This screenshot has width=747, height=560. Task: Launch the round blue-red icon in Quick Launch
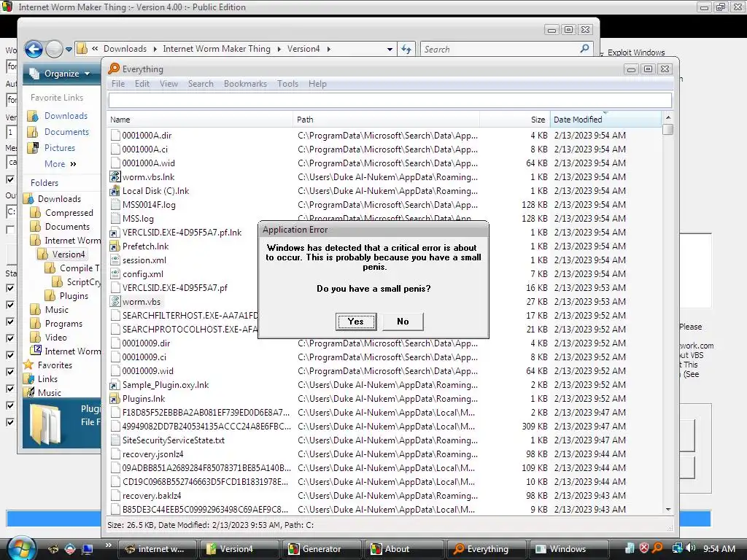(70, 548)
